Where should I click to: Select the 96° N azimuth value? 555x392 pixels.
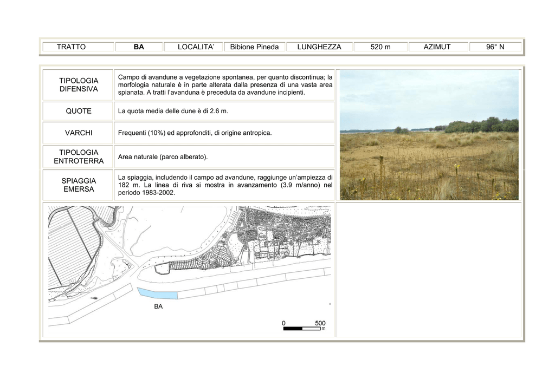pos(495,47)
